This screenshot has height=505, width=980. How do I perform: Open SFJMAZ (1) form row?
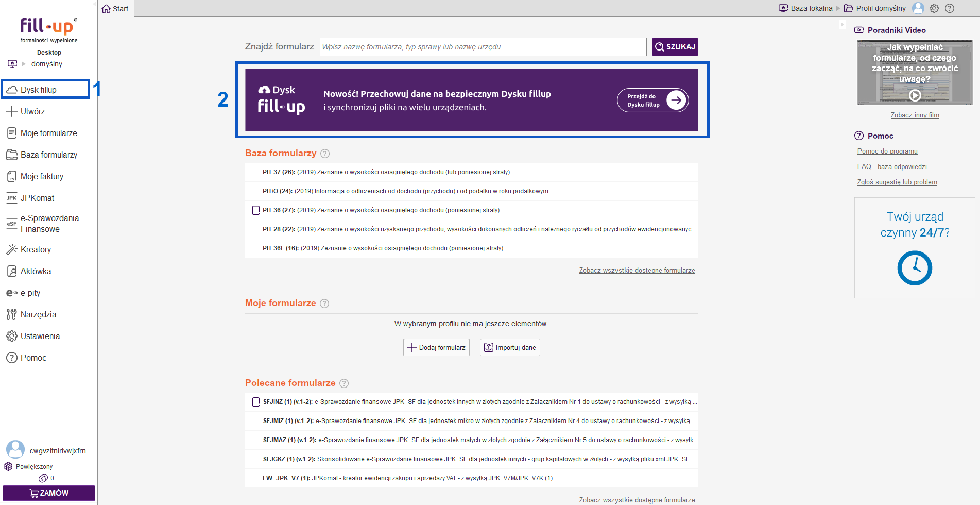472,440
